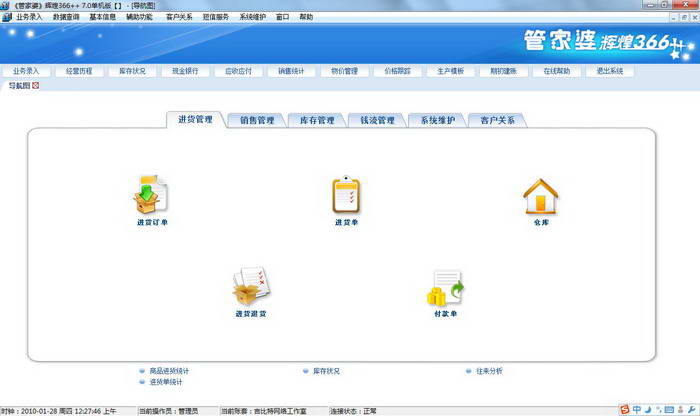This screenshot has width=700, height=416.
Task: Click the 物价管理 toolbar button
Action: click(x=345, y=71)
